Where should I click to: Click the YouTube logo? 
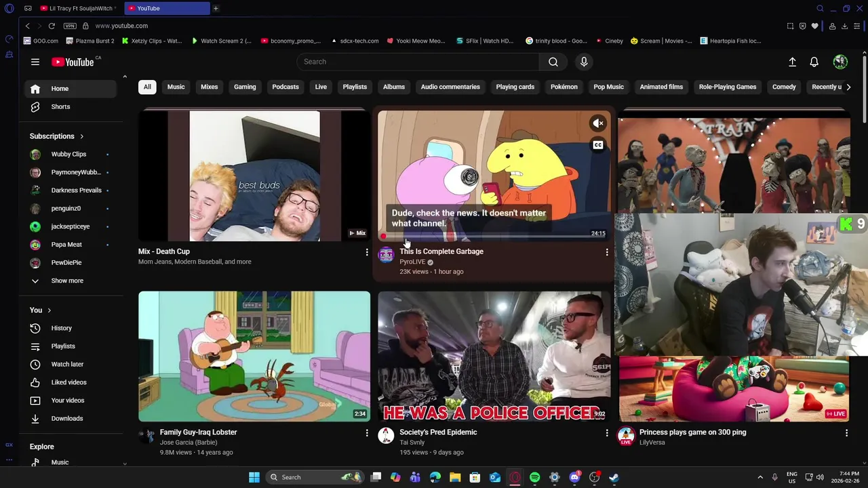click(x=73, y=62)
